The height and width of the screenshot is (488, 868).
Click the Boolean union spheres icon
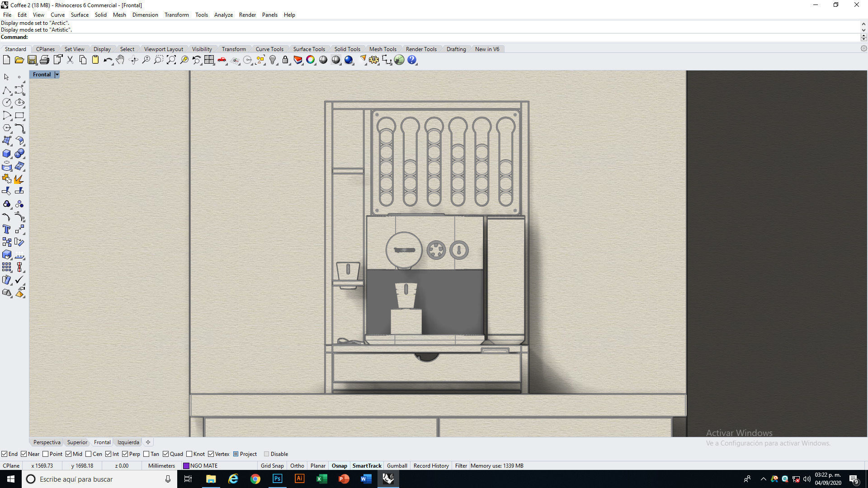pyautogui.click(x=19, y=154)
